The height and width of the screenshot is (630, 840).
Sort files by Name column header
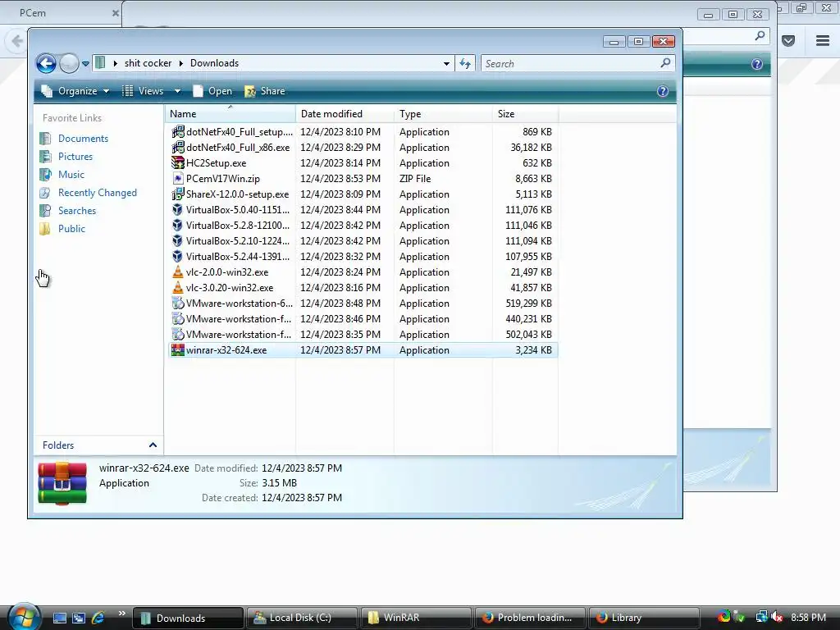[231, 113]
